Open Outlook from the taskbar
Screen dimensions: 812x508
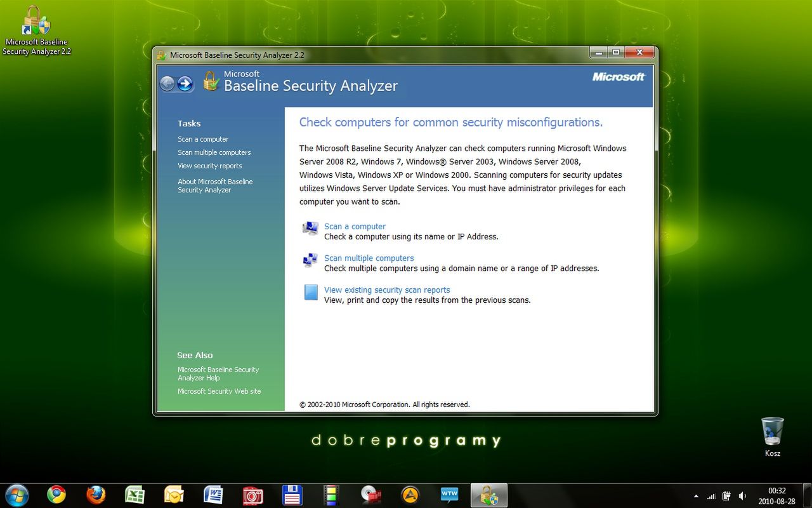(174, 495)
